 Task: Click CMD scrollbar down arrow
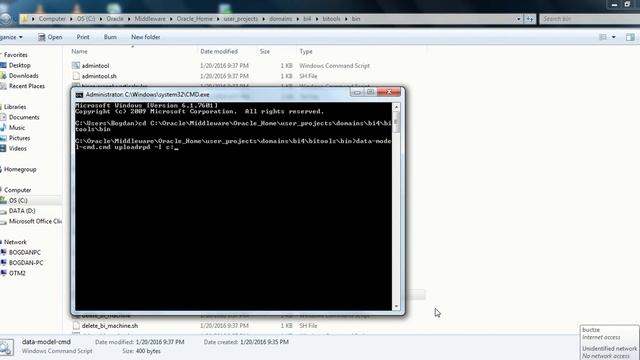tap(396, 306)
